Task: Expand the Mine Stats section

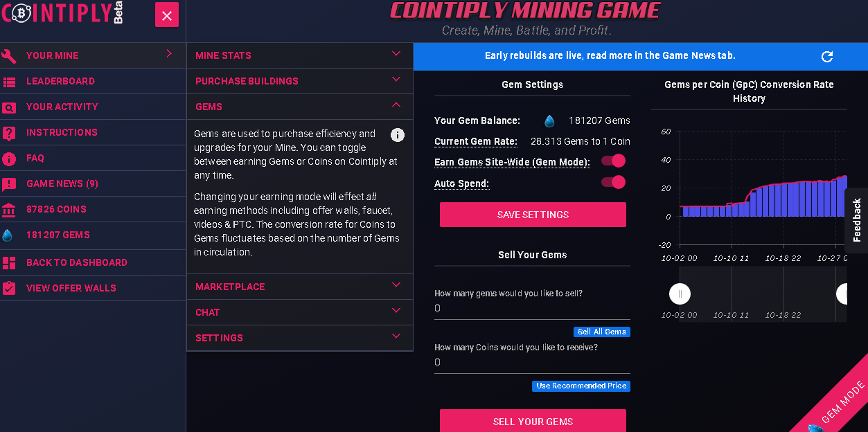Action: point(299,55)
